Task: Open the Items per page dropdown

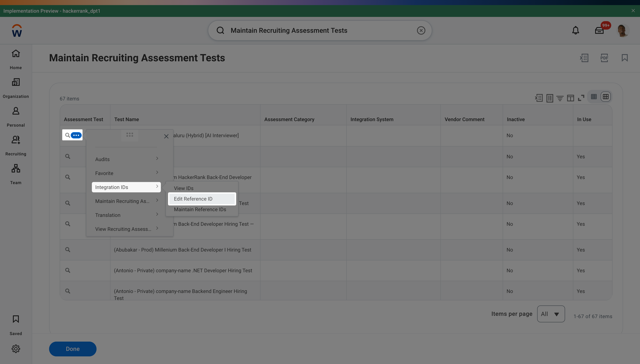Action: (551, 314)
